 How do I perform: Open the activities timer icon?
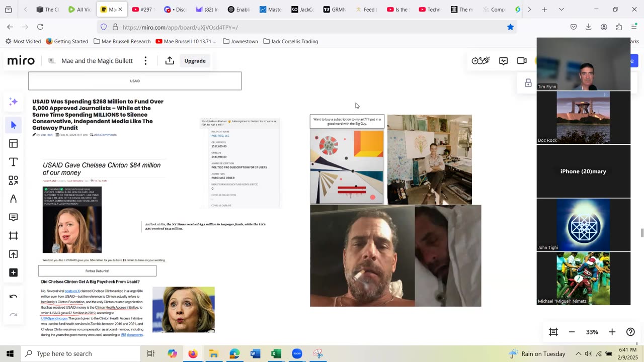point(480,61)
